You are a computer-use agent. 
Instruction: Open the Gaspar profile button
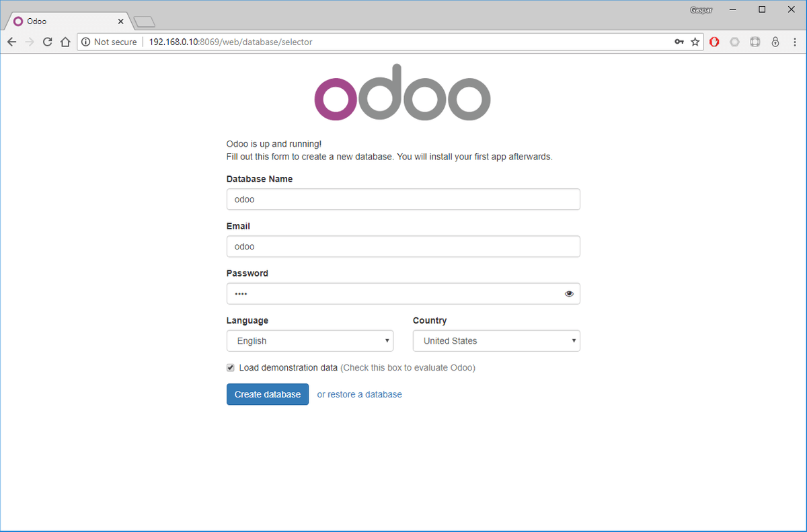coord(700,10)
